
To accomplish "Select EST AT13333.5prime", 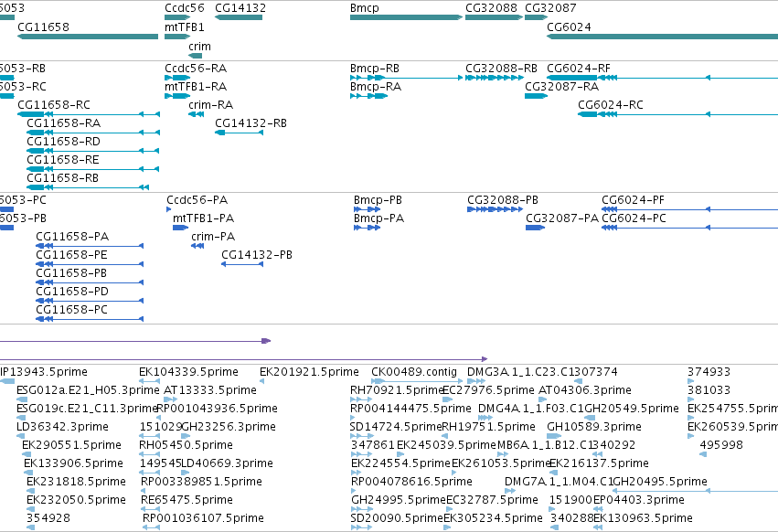I will (x=170, y=399).
